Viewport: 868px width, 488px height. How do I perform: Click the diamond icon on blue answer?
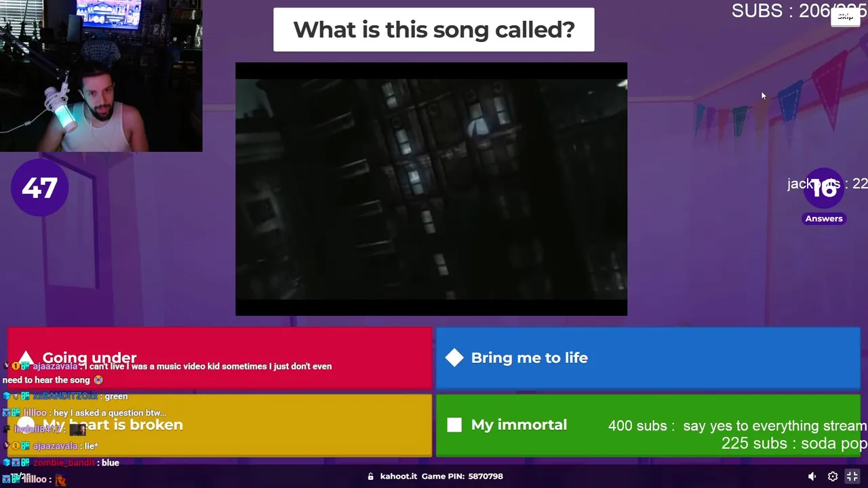pyautogui.click(x=454, y=358)
